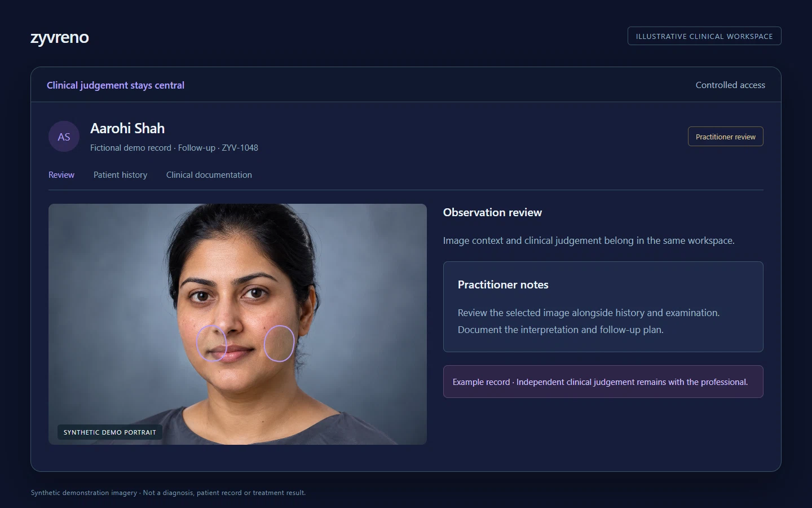Click the synthetic demonstration imagery footer note
This screenshot has width=812, height=508.
pos(168,493)
